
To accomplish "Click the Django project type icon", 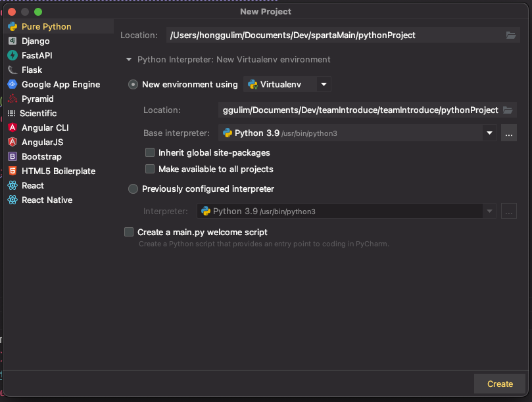I will click(12, 41).
